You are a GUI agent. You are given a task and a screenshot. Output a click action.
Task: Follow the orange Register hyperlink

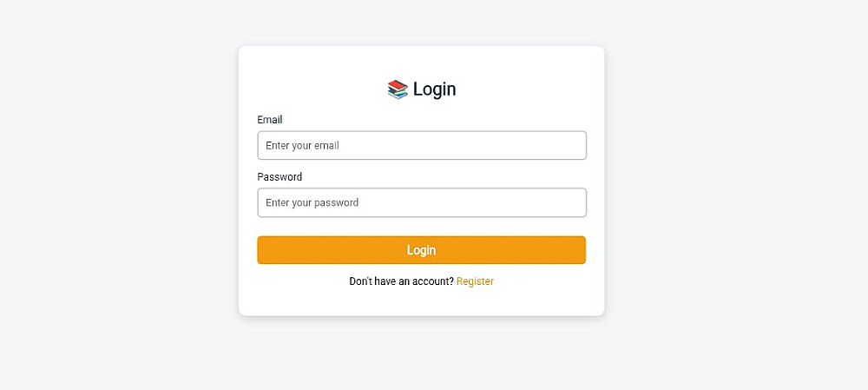(x=475, y=281)
